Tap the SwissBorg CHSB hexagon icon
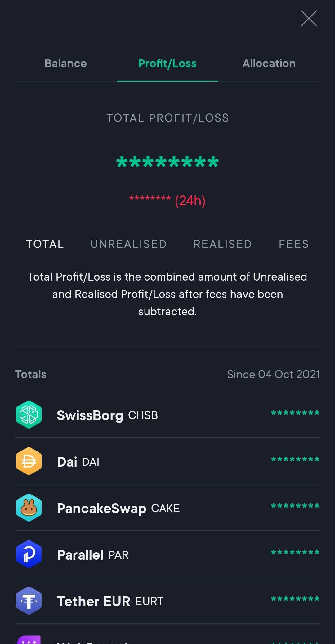335x644 pixels. coord(29,415)
